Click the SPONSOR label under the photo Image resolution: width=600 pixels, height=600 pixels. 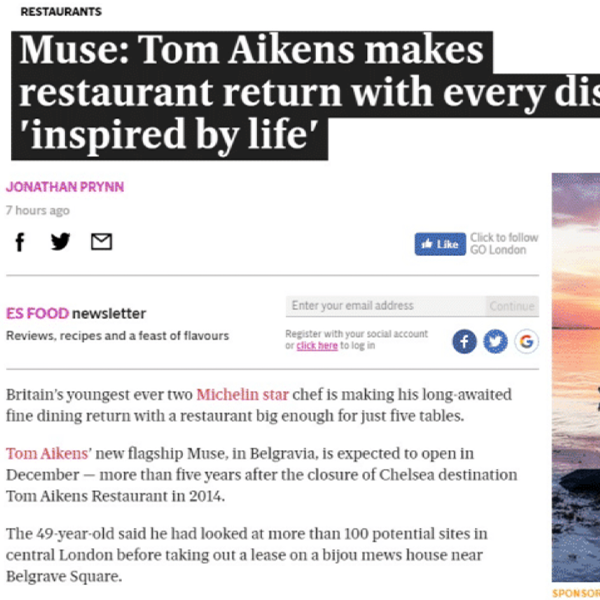pyautogui.click(x=576, y=593)
